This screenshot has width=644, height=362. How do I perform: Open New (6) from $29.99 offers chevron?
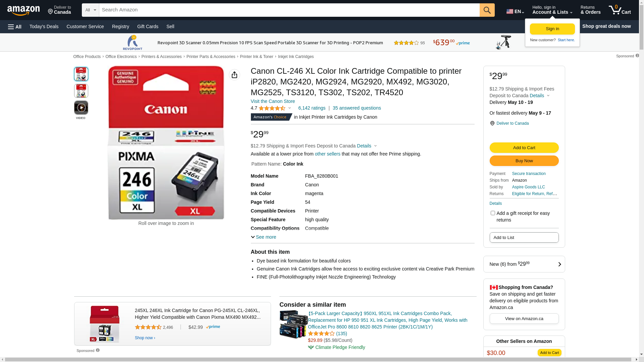(559, 264)
